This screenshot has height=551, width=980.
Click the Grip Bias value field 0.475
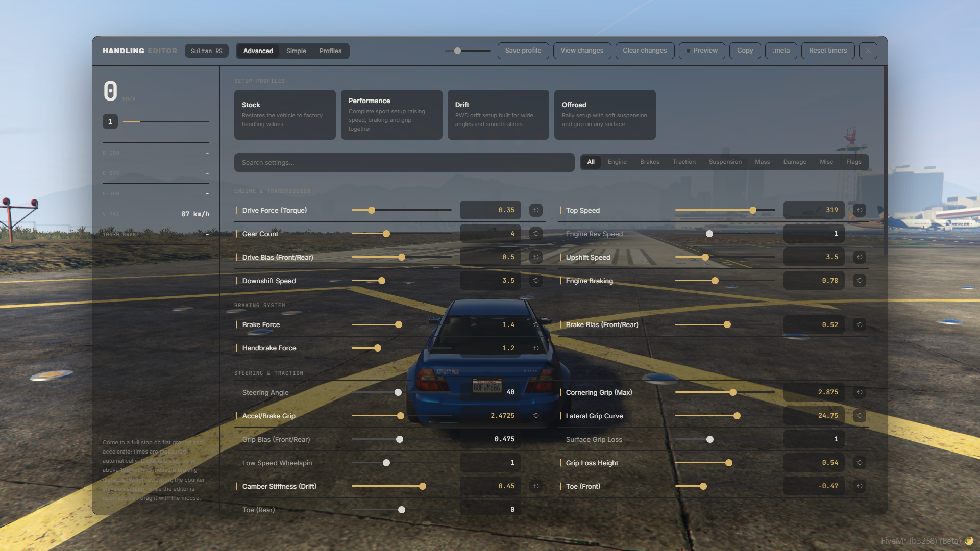(x=490, y=439)
